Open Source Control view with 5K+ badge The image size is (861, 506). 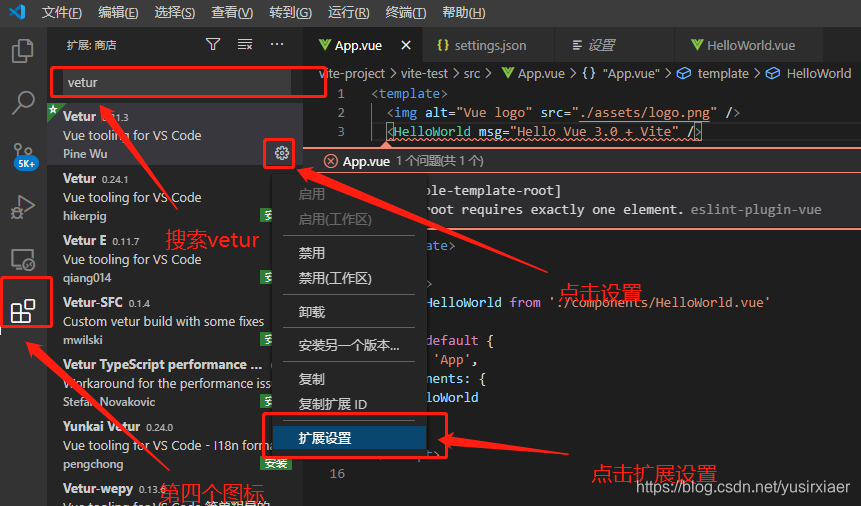coord(24,155)
